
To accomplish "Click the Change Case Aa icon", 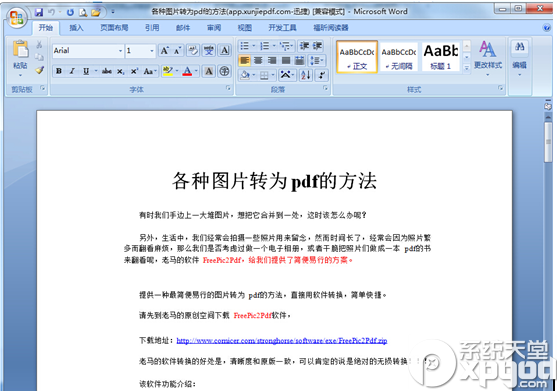I will click(150, 71).
